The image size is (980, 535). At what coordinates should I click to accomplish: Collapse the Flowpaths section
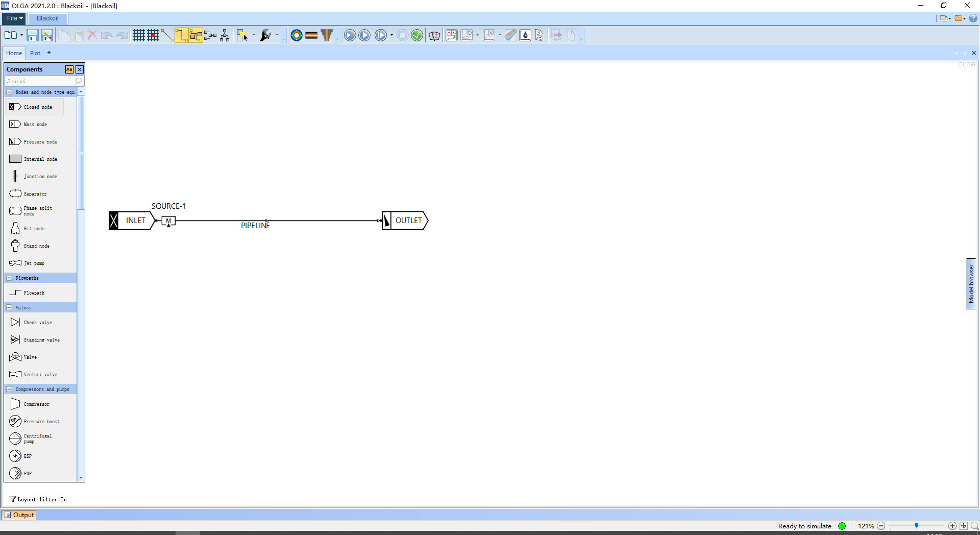point(9,278)
